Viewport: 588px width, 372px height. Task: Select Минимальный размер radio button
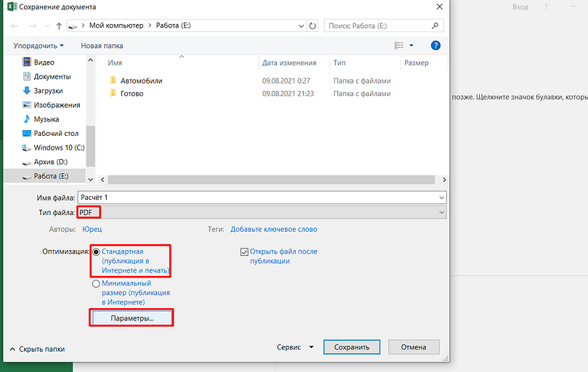96,283
